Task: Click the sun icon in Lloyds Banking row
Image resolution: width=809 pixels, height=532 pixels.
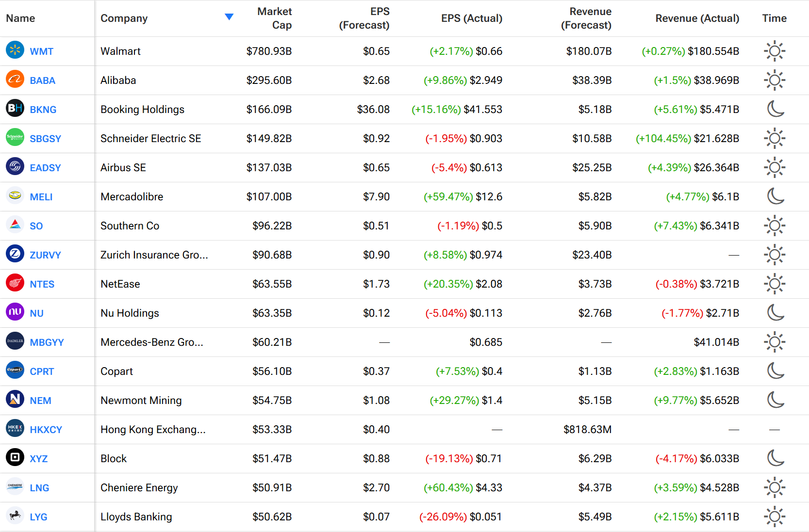Action: [775, 516]
